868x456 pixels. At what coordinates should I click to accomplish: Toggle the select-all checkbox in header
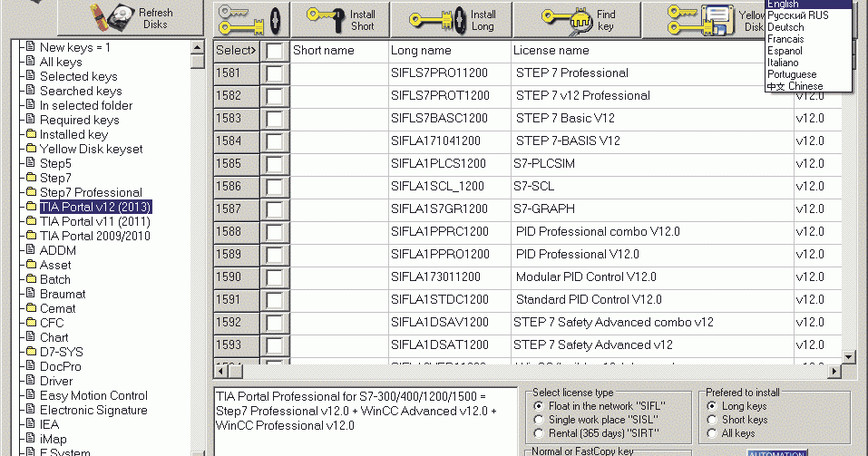275,51
